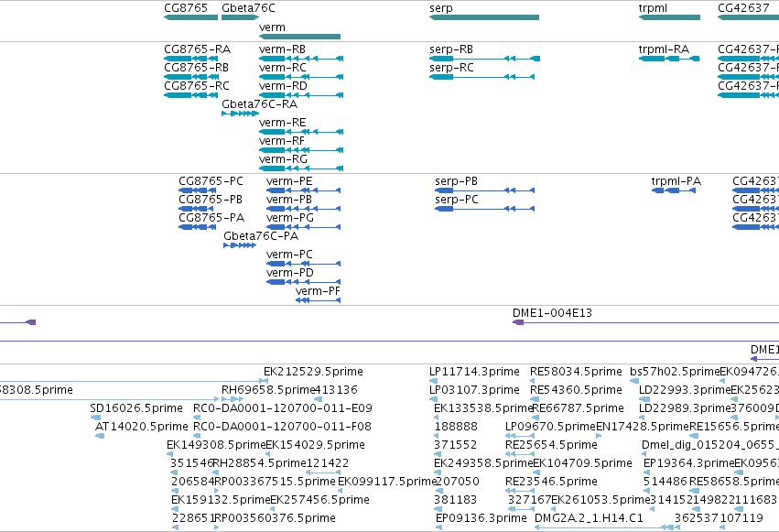This screenshot has height=532, width=779.
Task: Click the 362537 alignment label
Action: coord(696,518)
